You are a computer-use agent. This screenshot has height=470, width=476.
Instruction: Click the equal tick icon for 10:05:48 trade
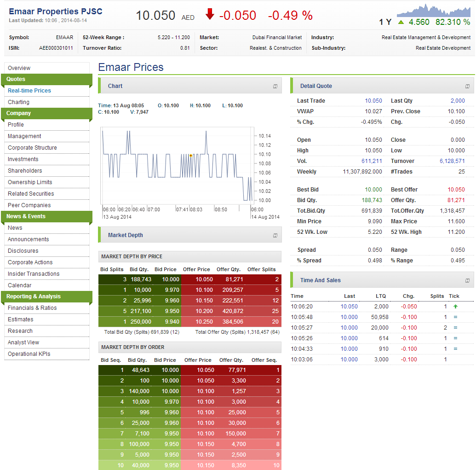[x=455, y=317]
